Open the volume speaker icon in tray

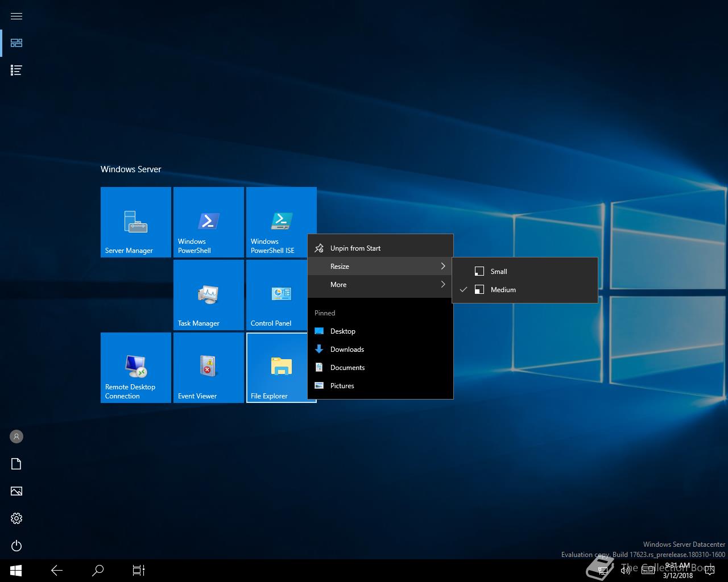(626, 571)
